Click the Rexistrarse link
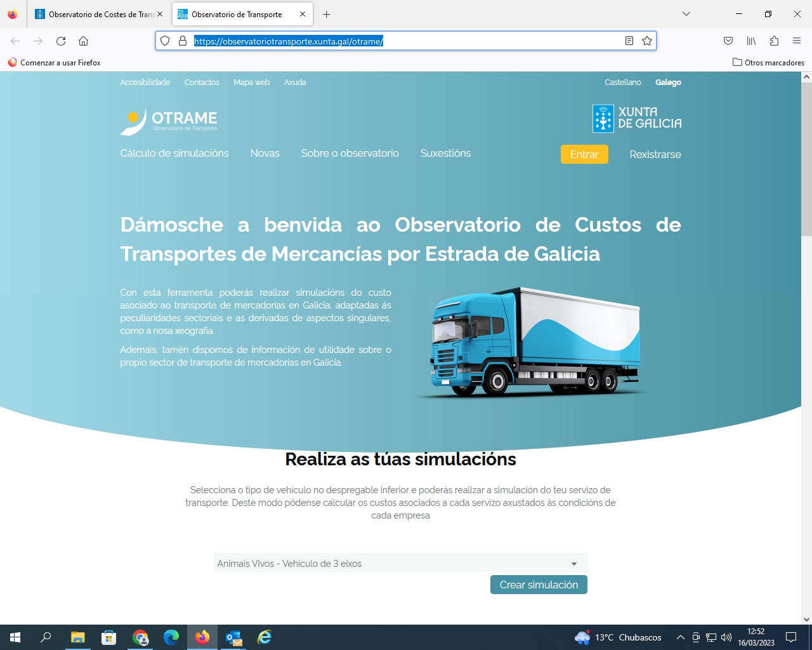The height and width of the screenshot is (650, 812). click(x=655, y=154)
